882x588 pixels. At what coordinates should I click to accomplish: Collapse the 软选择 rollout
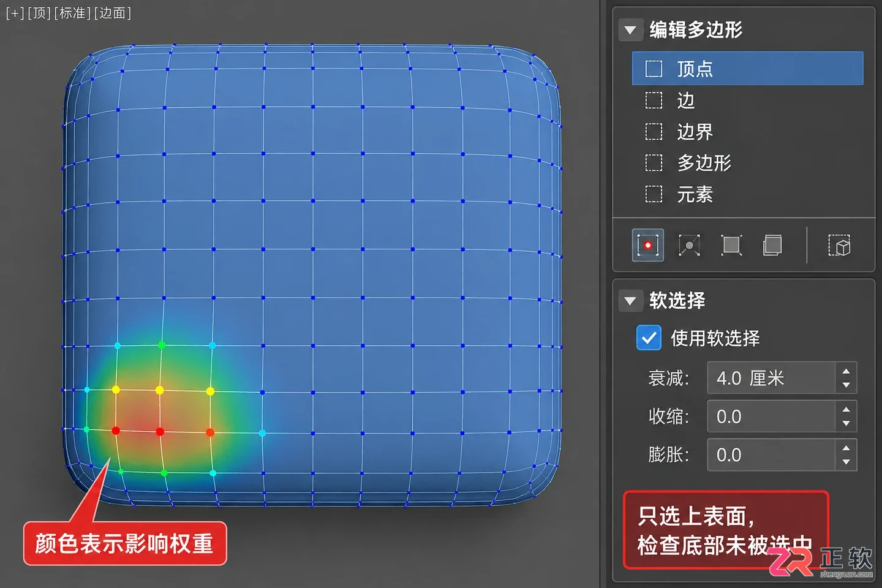coord(630,301)
